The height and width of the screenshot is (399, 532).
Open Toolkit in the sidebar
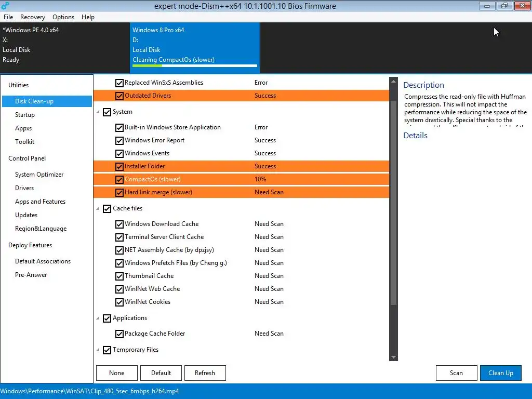(x=24, y=142)
